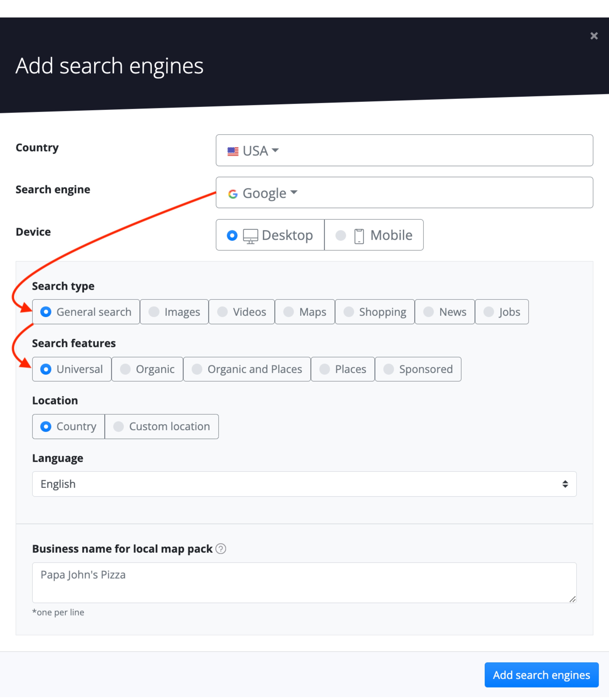Select Maps search type

click(305, 312)
